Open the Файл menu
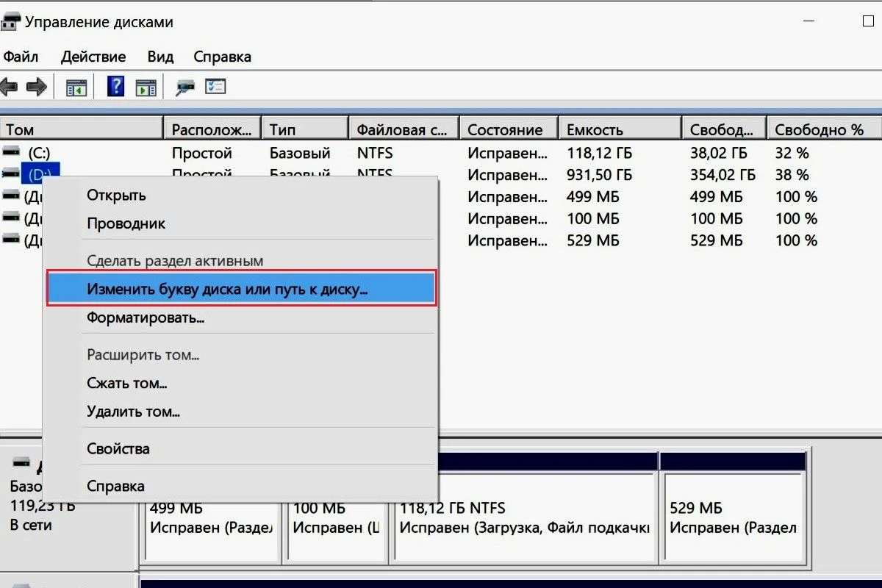This screenshot has height=588, width=882. coord(21,57)
